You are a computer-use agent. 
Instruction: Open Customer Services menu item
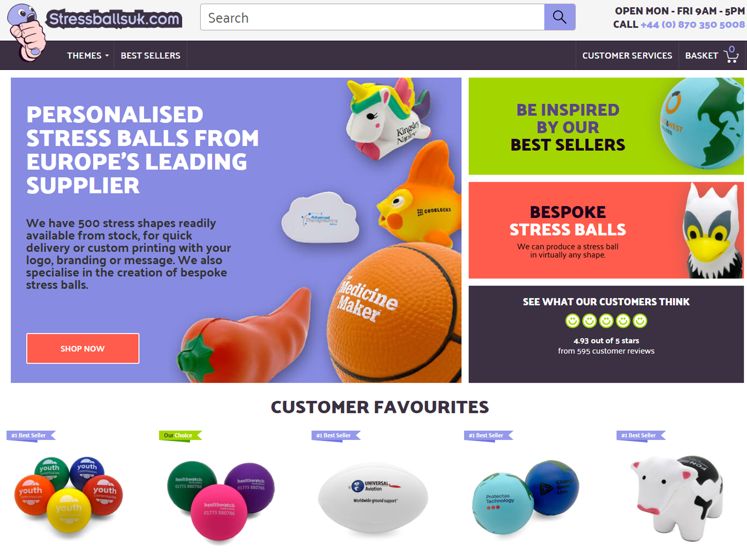coord(627,56)
